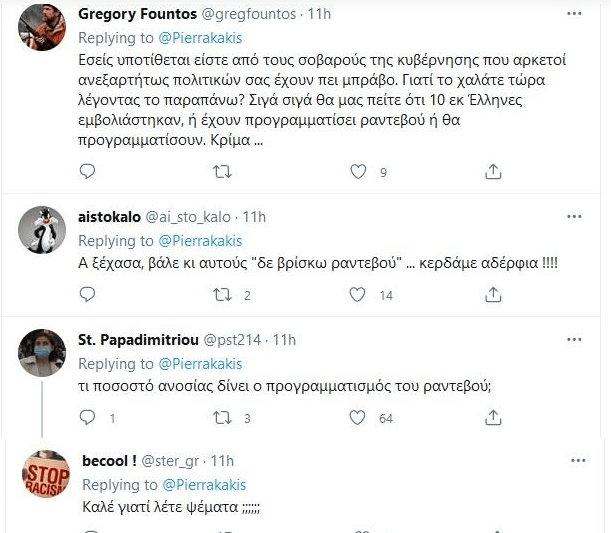Viewport: 611px width, 533px height.
Task: Reply to aistokalo's tweet
Action: coord(87,295)
